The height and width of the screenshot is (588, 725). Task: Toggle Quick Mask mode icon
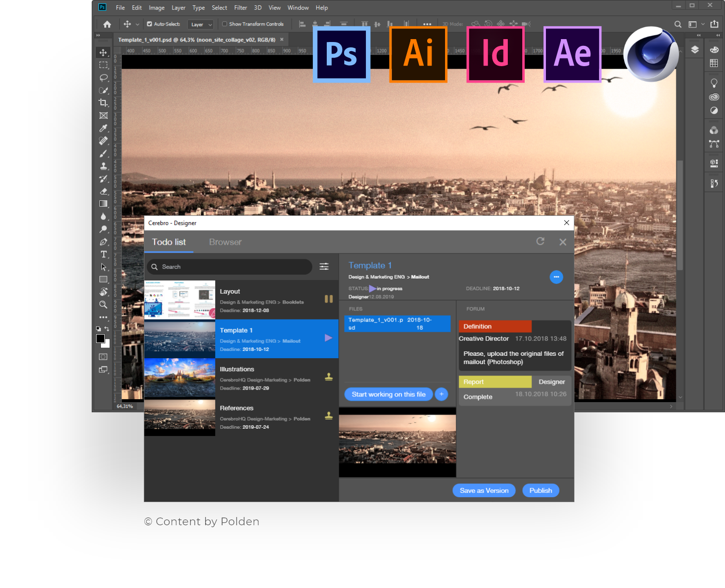pyautogui.click(x=103, y=357)
